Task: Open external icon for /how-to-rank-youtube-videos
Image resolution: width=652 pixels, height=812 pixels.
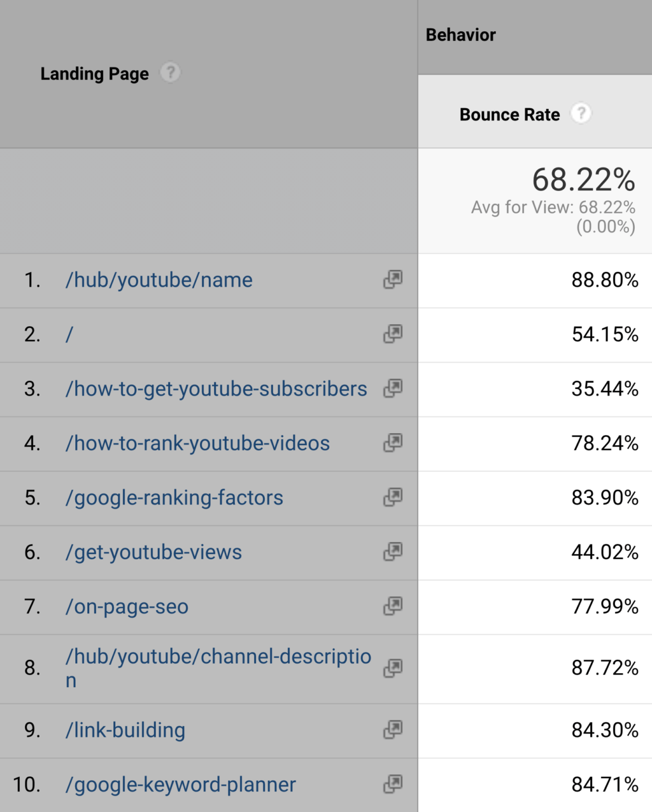Action: coord(393,443)
